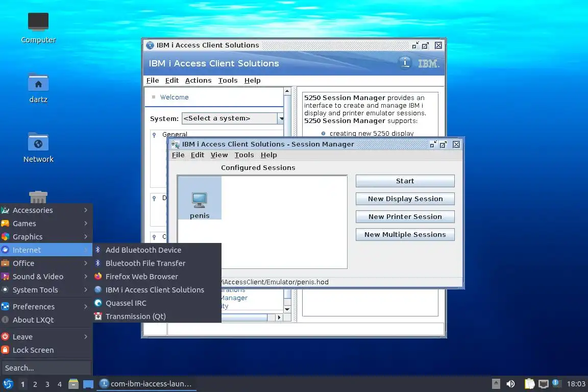Click the network monitor tray icon
This screenshot has width=588, height=392.
tap(543, 384)
